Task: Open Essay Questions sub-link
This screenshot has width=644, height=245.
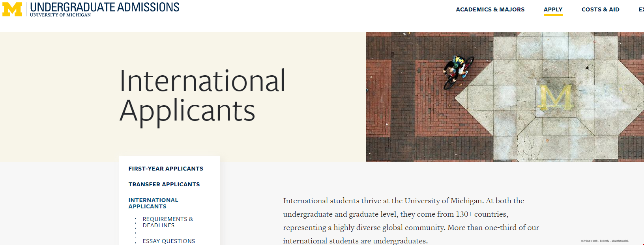Action: click(x=169, y=241)
